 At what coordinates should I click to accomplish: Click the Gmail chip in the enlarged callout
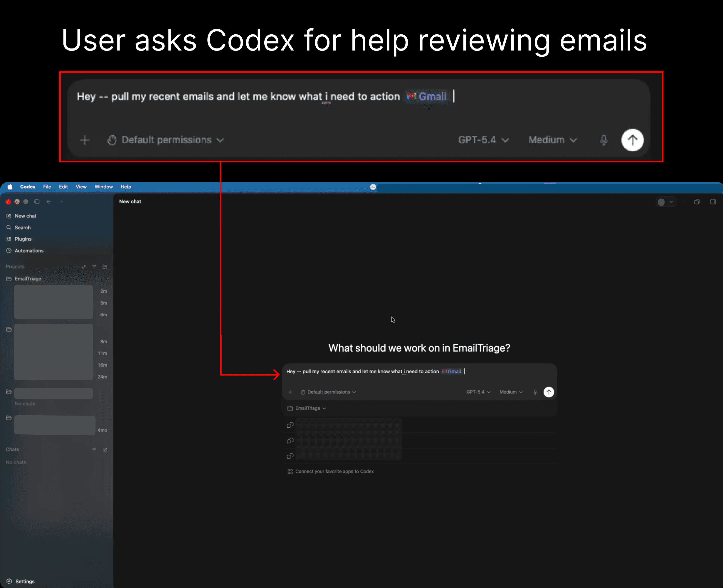point(426,97)
